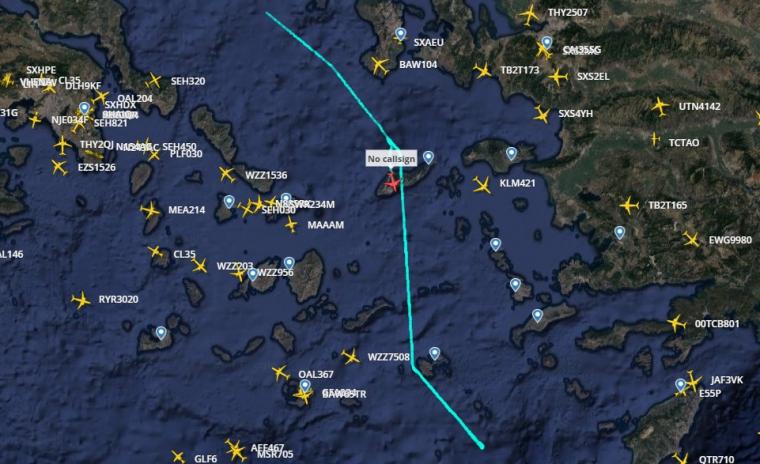The image size is (760, 464).
Task: Click the BAW104 aircraft icon
Action: pos(380,65)
